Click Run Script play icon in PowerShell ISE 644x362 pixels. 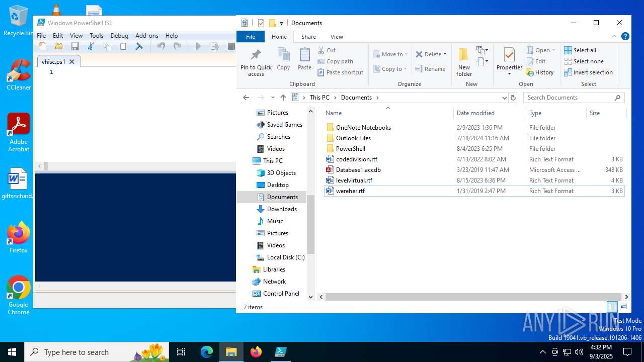point(198,46)
